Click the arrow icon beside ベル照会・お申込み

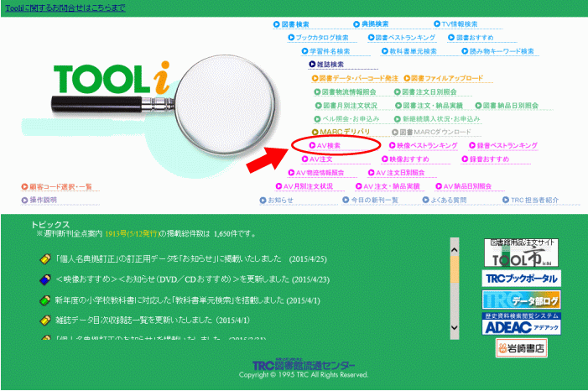(x=317, y=119)
